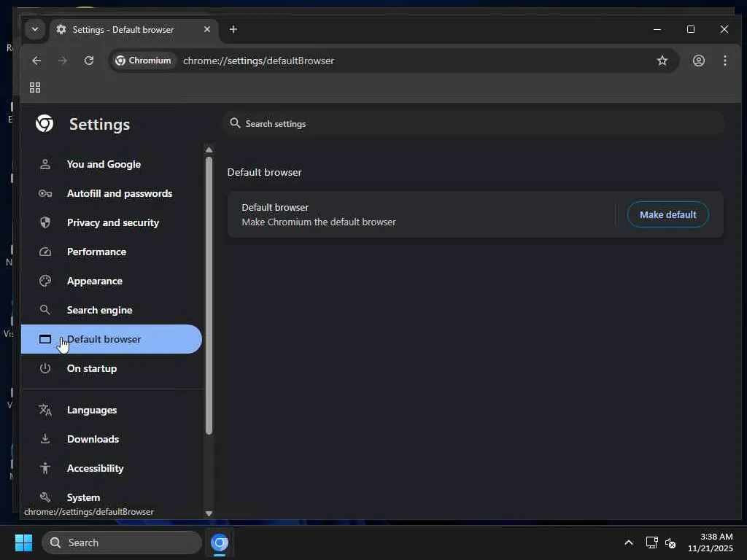747x560 pixels.
Task: Click the sidebar scrollbar up arrow
Action: coord(209,149)
